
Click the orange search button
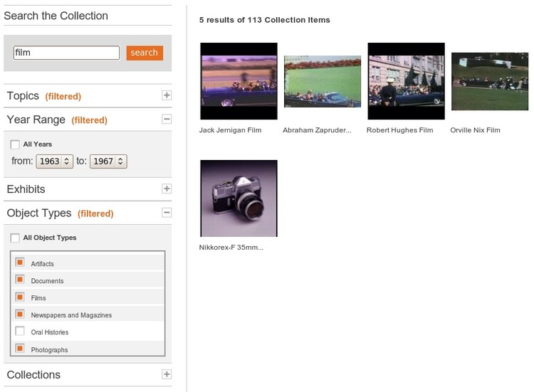(x=145, y=53)
